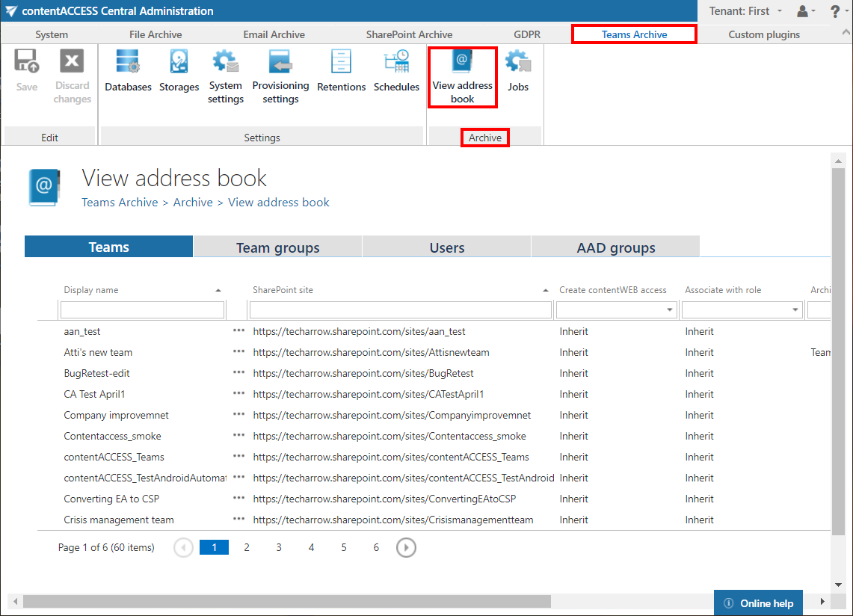Switch to the Team groups tab
This screenshot has height=616, width=853.
(277, 247)
